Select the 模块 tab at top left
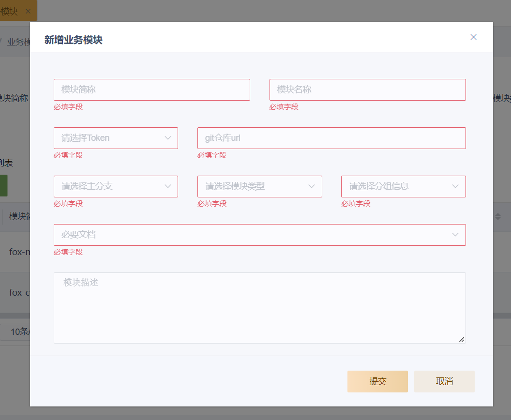The height and width of the screenshot is (420, 511). tap(9, 11)
